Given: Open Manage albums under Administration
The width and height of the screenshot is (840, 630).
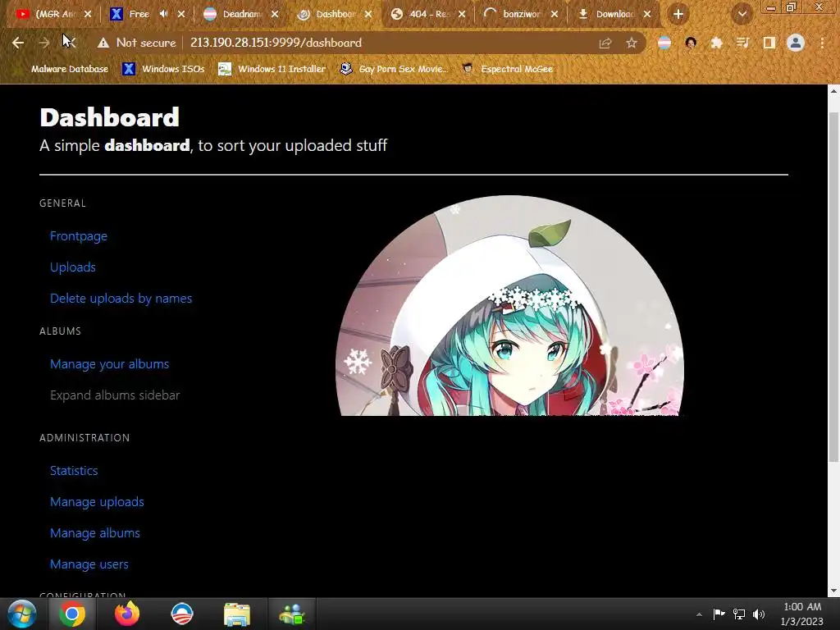Looking at the screenshot, I should click(95, 533).
